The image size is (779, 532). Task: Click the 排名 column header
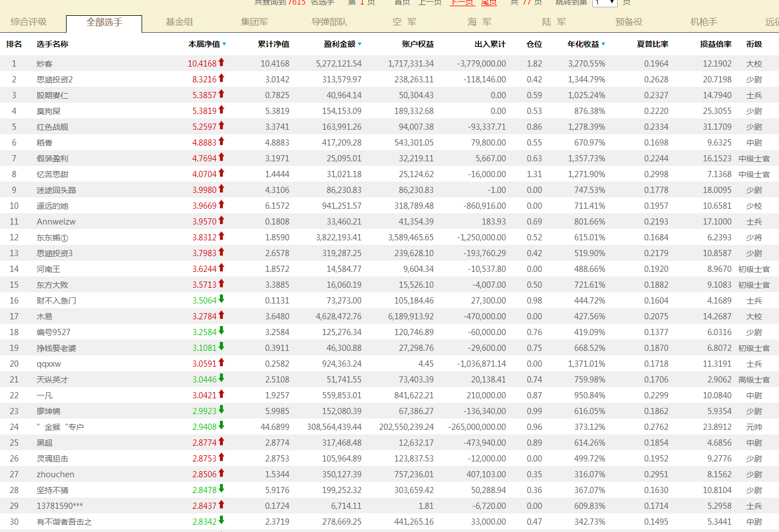[14, 44]
